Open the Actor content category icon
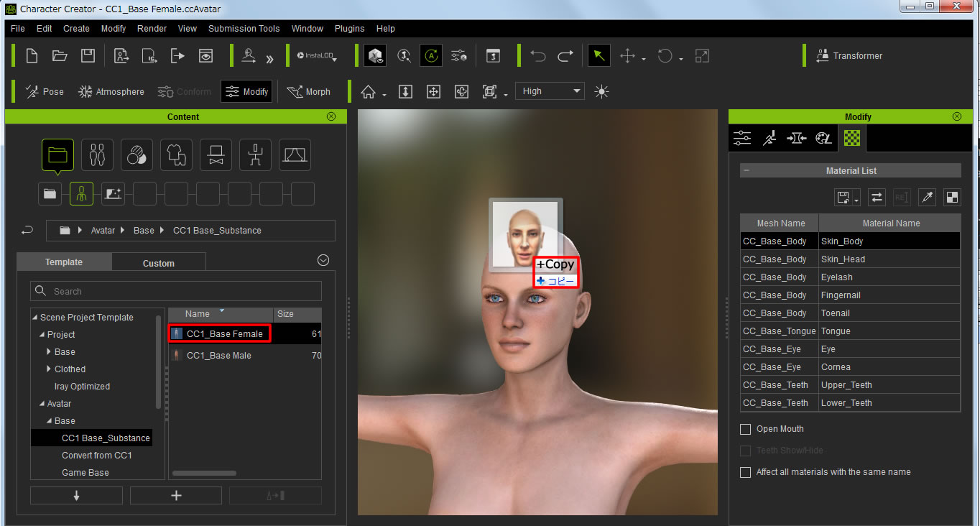 tap(97, 154)
